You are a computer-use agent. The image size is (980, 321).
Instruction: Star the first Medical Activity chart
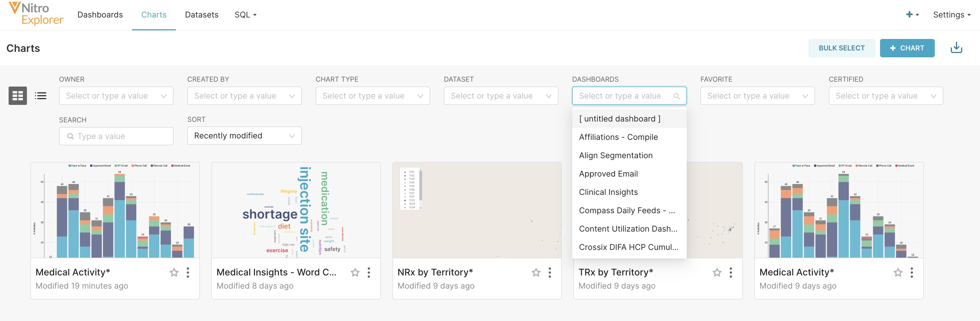coord(174,272)
